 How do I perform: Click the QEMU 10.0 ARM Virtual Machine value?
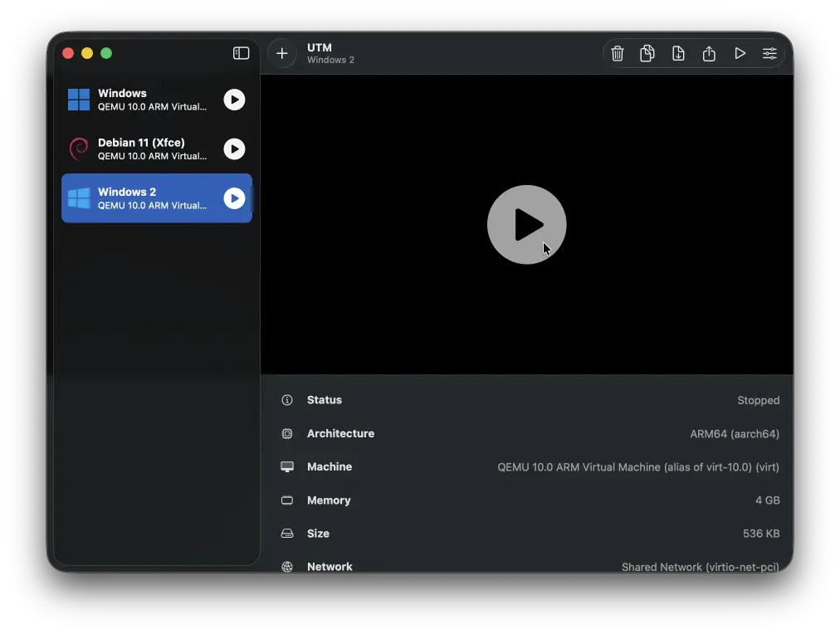click(x=638, y=467)
